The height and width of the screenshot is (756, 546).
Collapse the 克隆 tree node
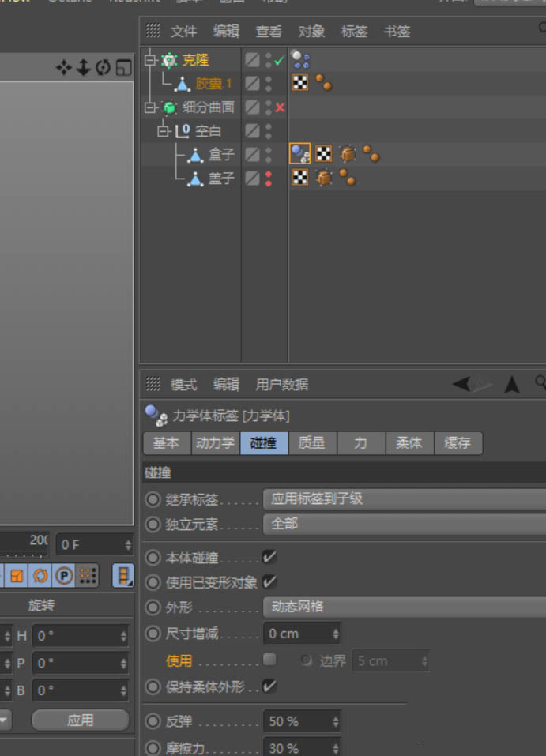[150, 60]
